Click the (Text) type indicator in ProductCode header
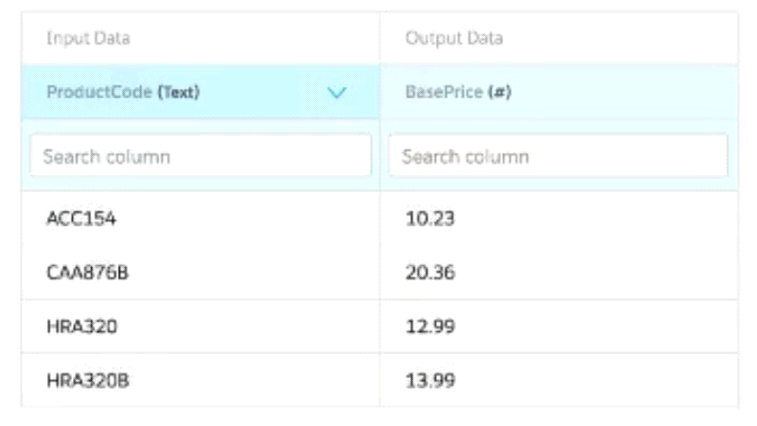Screen dimensions: 757x426 click(x=178, y=92)
